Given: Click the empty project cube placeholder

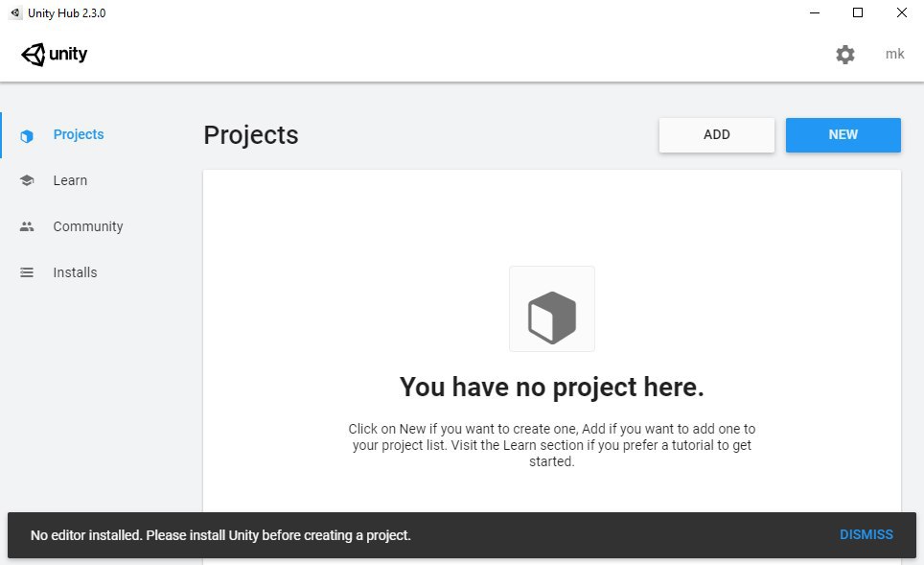Looking at the screenshot, I should click(x=551, y=309).
